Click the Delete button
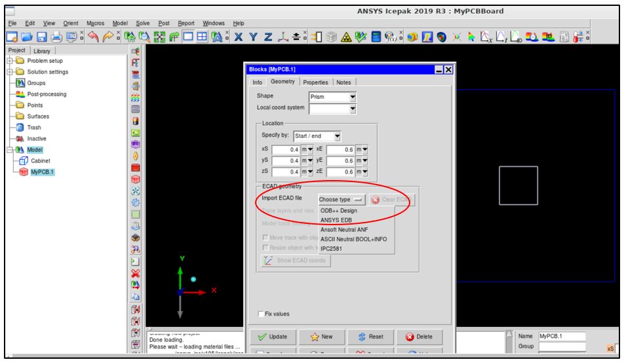The image size is (626, 364). click(x=420, y=337)
